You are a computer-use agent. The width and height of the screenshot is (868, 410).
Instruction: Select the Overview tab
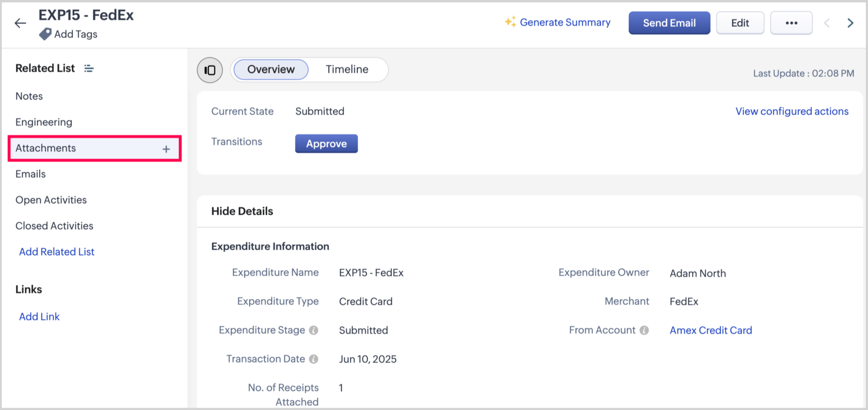[x=271, y=69]
